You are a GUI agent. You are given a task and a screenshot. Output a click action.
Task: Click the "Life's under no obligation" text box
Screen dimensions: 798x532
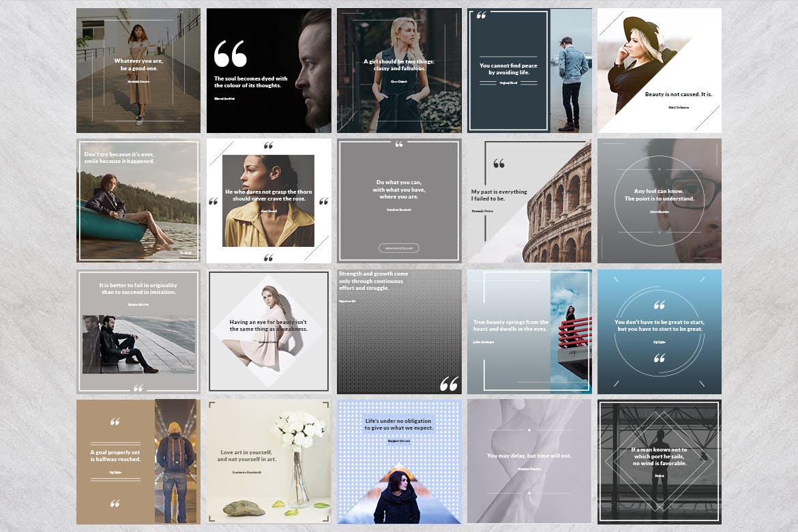pyautogui.click(x=399, y=426)
